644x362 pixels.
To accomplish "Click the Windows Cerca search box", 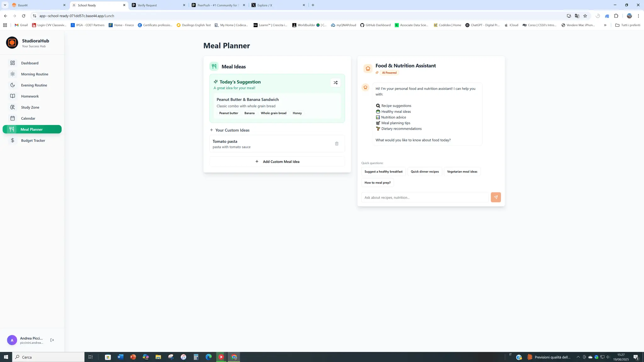I will click(48, 357).
